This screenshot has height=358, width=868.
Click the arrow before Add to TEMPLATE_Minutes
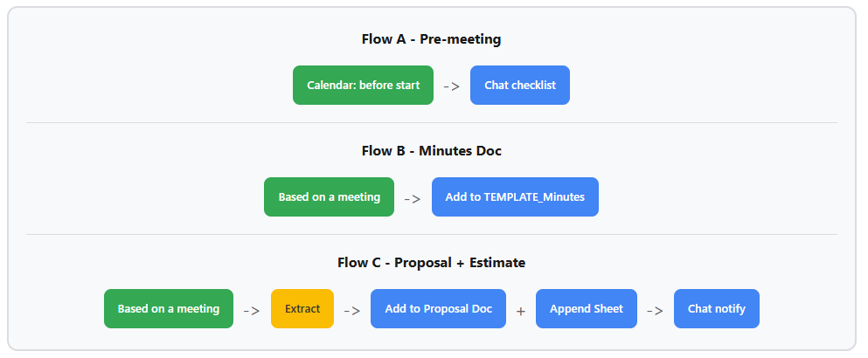click(413, 198)
